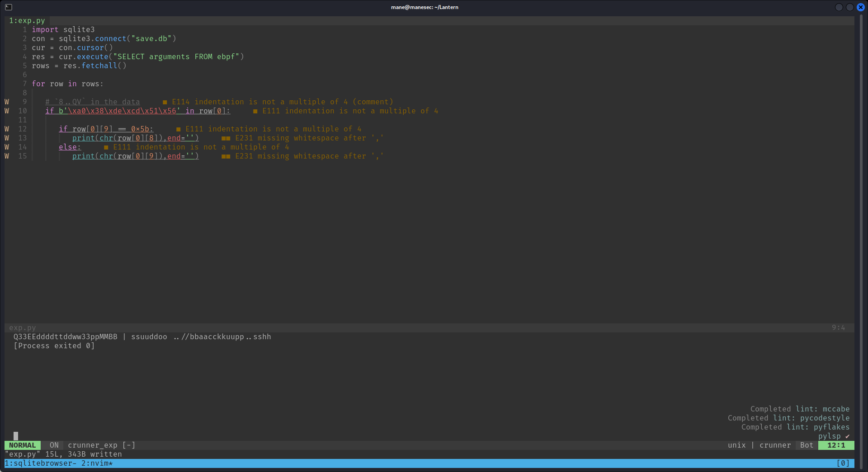Click the Bot position indicator
Screen dimensions: 868x472
pos(807,445)
